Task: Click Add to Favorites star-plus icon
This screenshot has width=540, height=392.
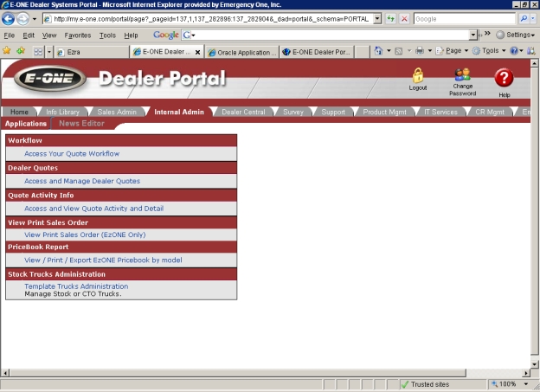Action: [21, 51]
